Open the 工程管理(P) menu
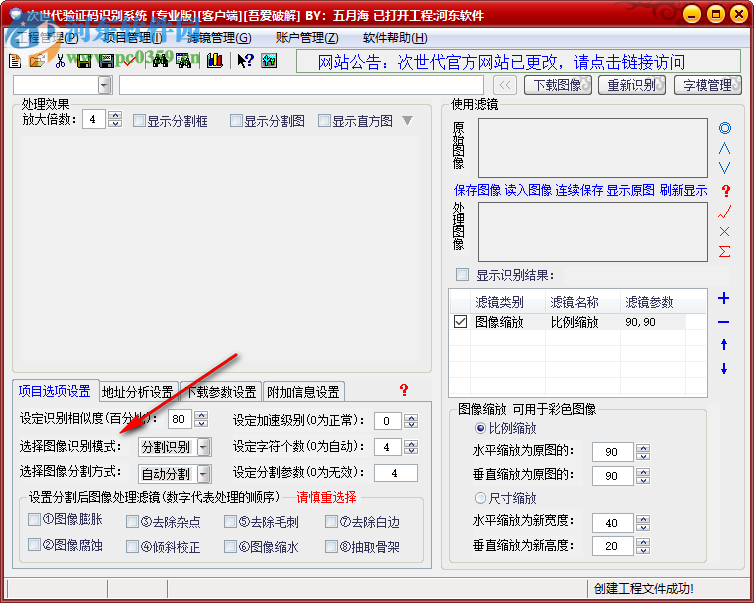The height and width of the screenshot is (603, 754). click(46, 38)
